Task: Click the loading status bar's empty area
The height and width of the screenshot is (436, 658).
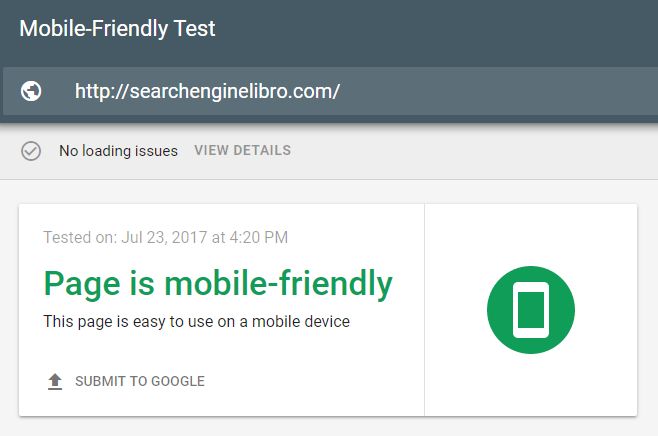Action: pos(474,151)
